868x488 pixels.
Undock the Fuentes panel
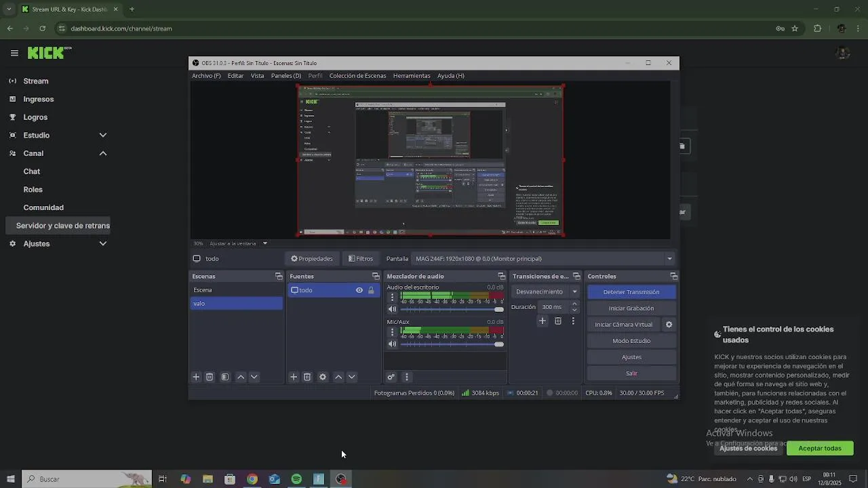(x=376, y=277)
